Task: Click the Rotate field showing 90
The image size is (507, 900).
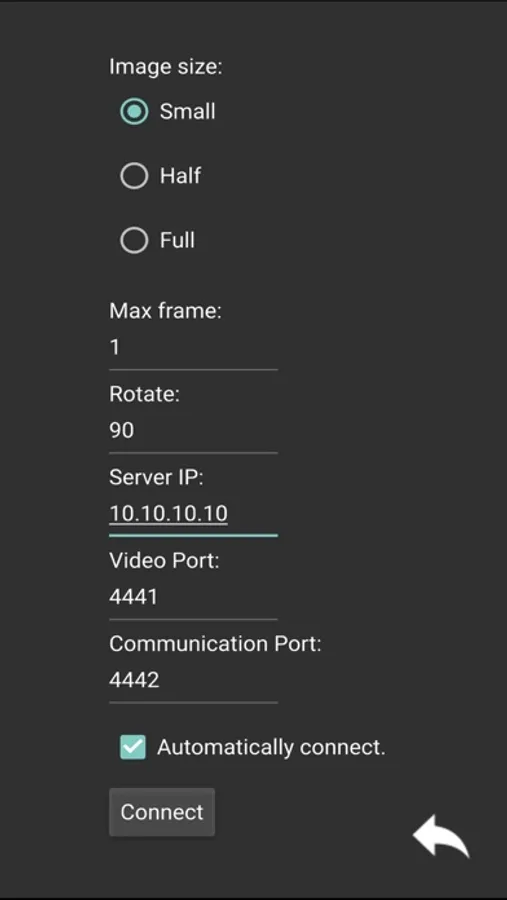Action: tap(193, 431)
